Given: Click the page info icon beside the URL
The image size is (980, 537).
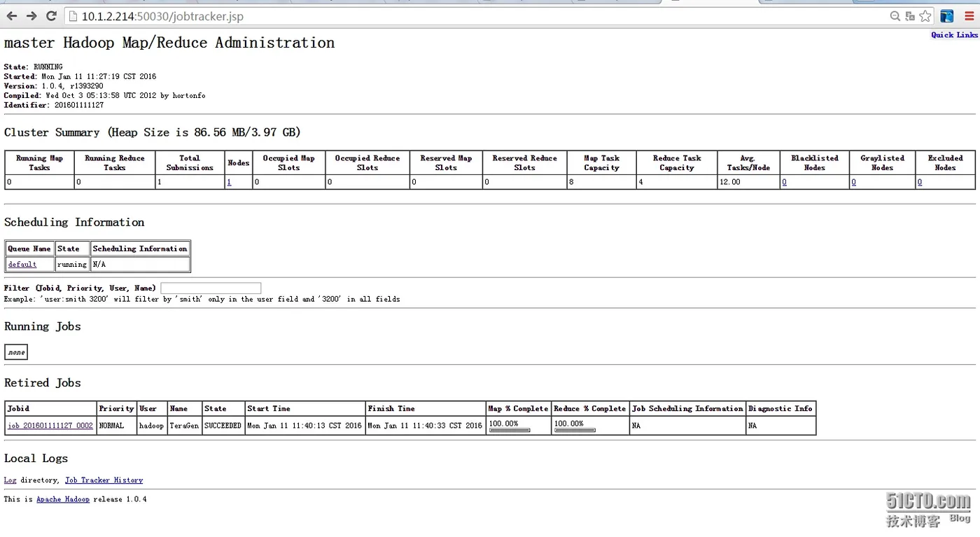Looking at the screenshot, I should (73, 16).
